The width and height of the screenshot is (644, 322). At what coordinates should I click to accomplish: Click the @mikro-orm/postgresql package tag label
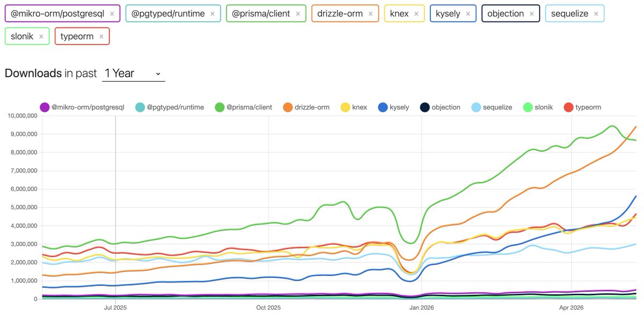click(x=56, y=13)
